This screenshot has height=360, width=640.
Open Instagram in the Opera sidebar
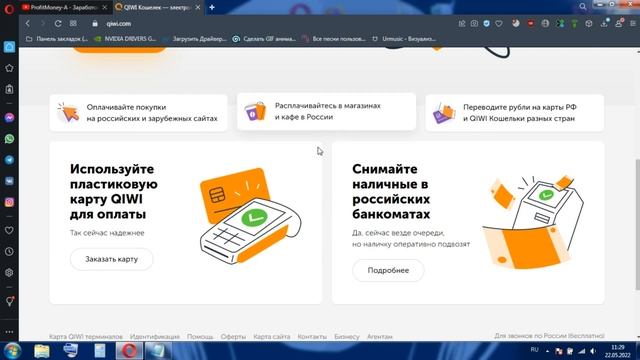[x=9, y=202]
